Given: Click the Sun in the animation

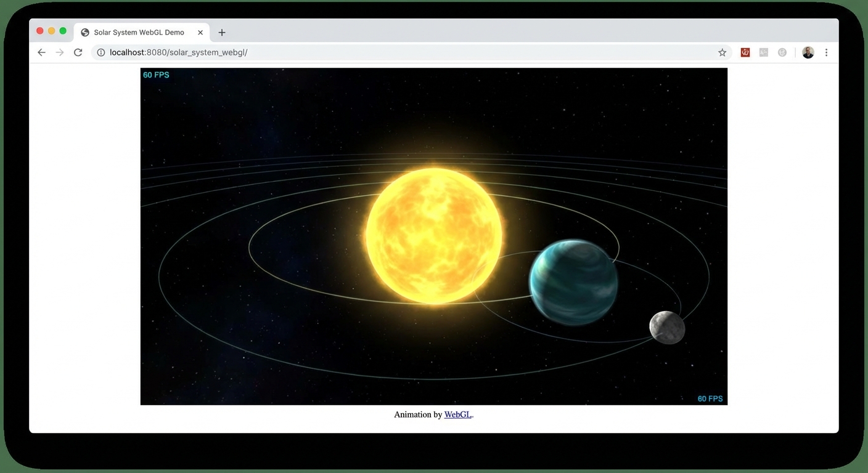Looking at the screenshot, I should 434,236.
